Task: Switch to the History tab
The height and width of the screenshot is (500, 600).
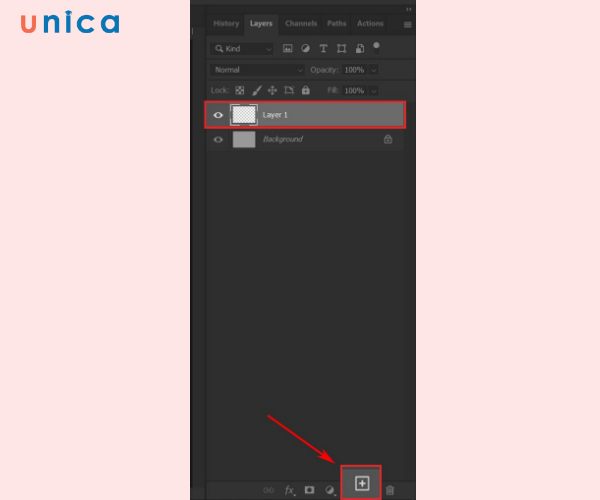Action: coord(226,24)
